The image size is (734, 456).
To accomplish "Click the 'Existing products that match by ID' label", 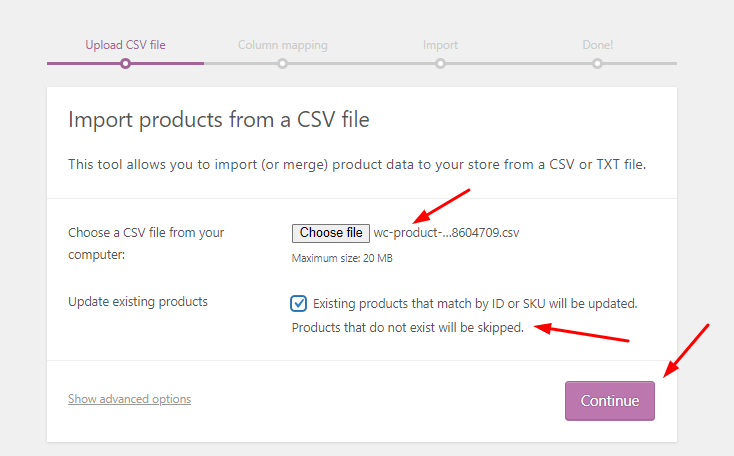I will (475, 304).
